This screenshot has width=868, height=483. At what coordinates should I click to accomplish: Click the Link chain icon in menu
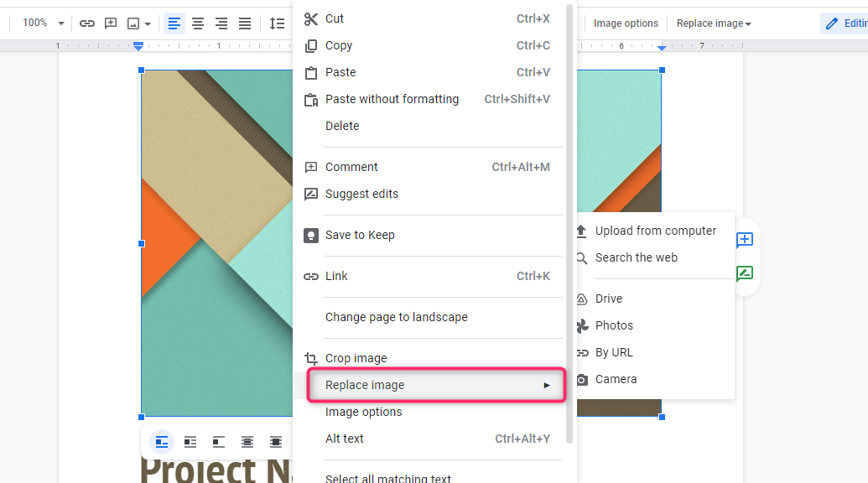click(x=311, y=277)
